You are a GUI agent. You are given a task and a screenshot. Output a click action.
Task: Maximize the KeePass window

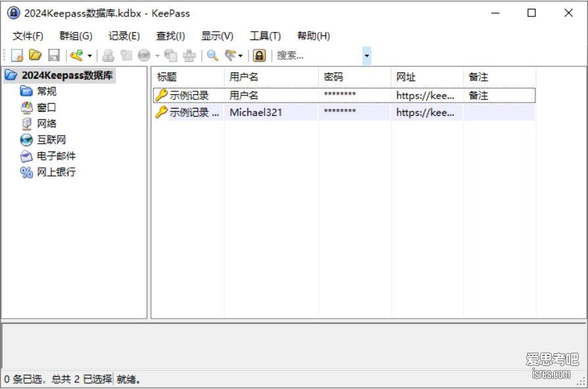pos(531,13)
